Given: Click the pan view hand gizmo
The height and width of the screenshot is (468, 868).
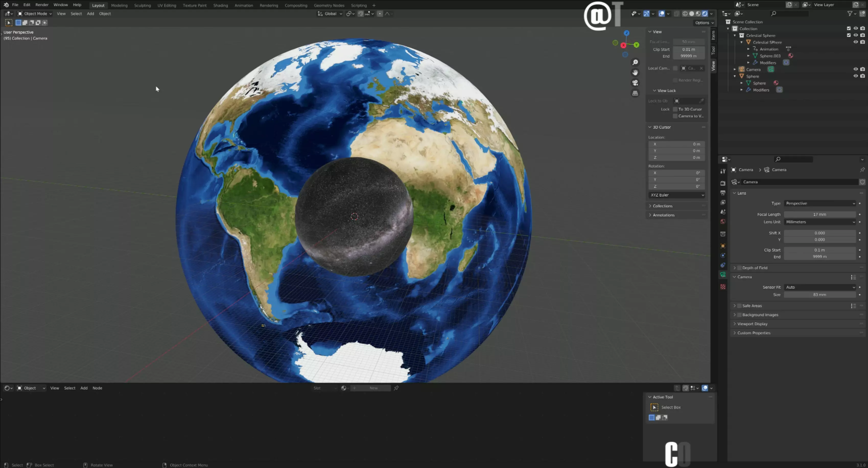Looking at the screenshot, I should pos(635,73).
